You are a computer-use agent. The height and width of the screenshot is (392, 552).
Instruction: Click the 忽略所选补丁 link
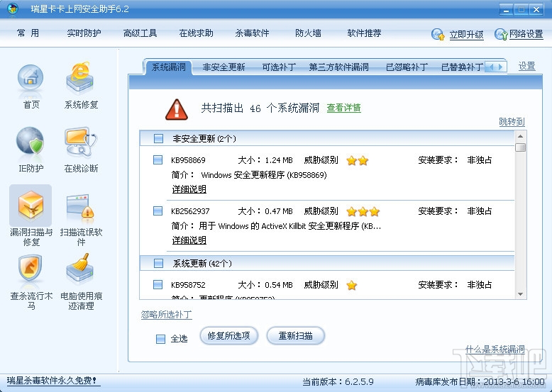click(166, 314)
